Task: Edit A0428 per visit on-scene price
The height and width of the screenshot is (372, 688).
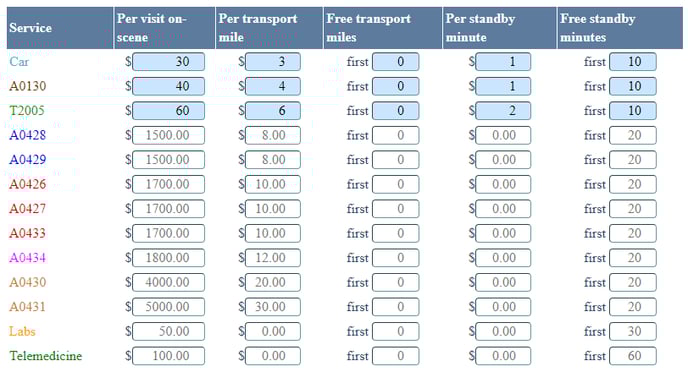Action: [168, 136]
